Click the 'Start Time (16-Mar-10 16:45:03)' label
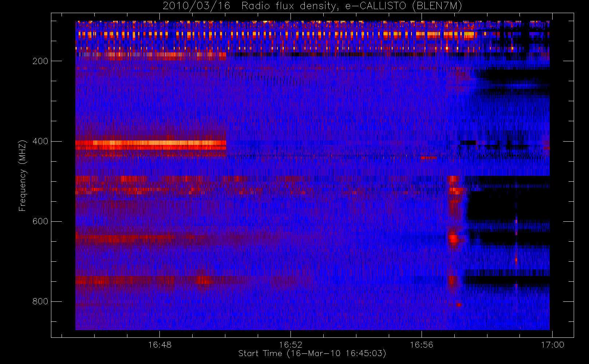The image size is (589, 364). (312, 353)
